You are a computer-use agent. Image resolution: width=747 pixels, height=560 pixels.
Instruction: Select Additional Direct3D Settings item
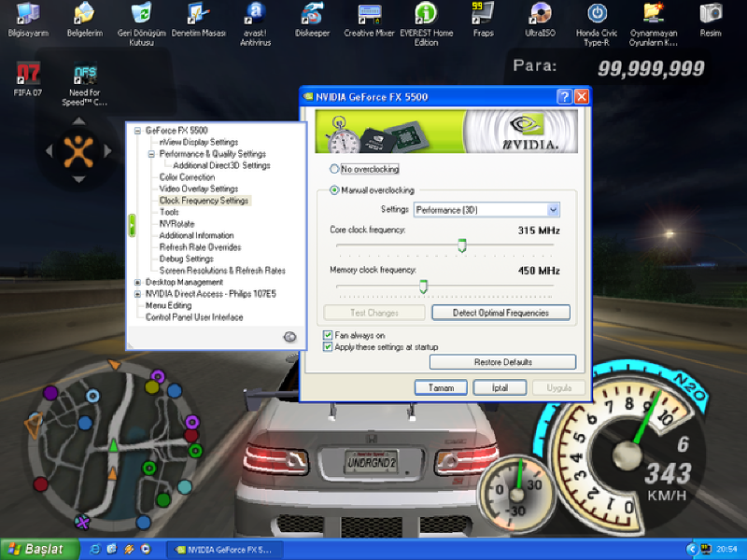[221, 165]
